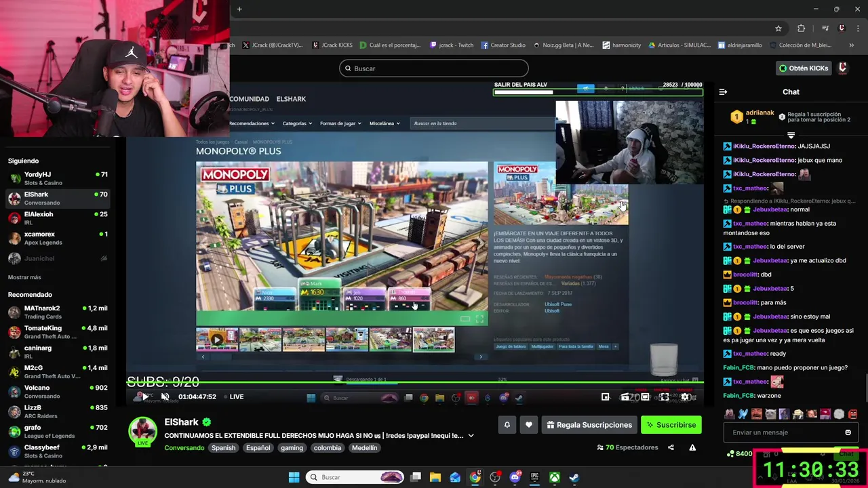Open the Chrome three-dot menu
This screenshot has height=488, width=868.
859,28
